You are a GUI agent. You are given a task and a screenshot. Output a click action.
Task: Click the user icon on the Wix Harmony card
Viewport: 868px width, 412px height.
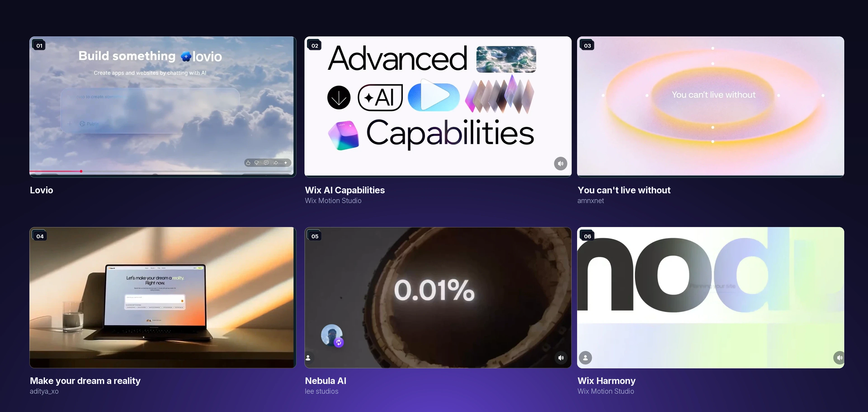[x=586, y=358]
